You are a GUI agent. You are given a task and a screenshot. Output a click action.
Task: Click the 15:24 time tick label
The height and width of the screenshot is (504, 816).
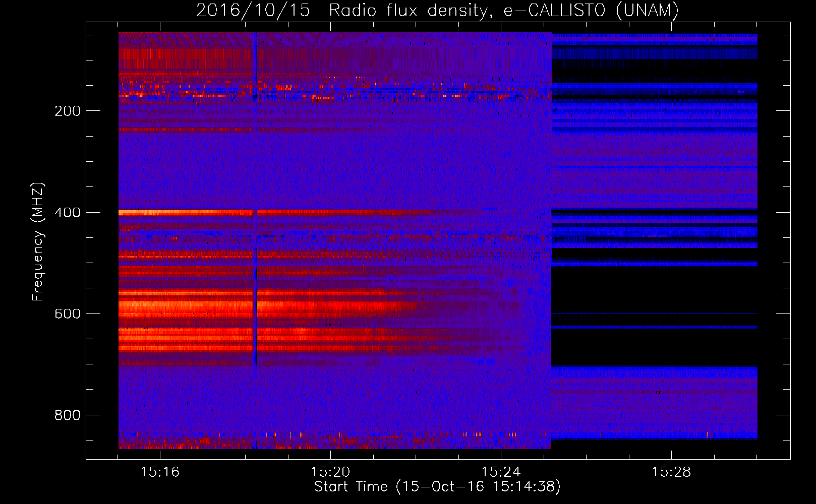[501, 472]
